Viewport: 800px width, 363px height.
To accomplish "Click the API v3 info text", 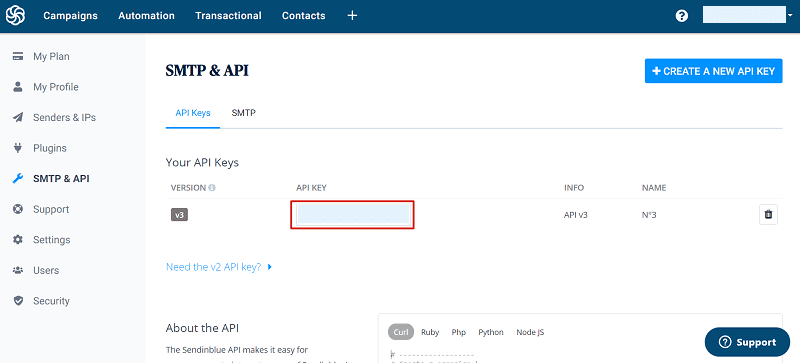I will pyautogui.click(x=576, y=215).
